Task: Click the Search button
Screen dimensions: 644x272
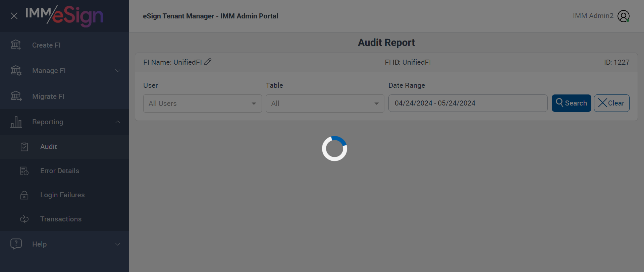Action: pos(572,103)
